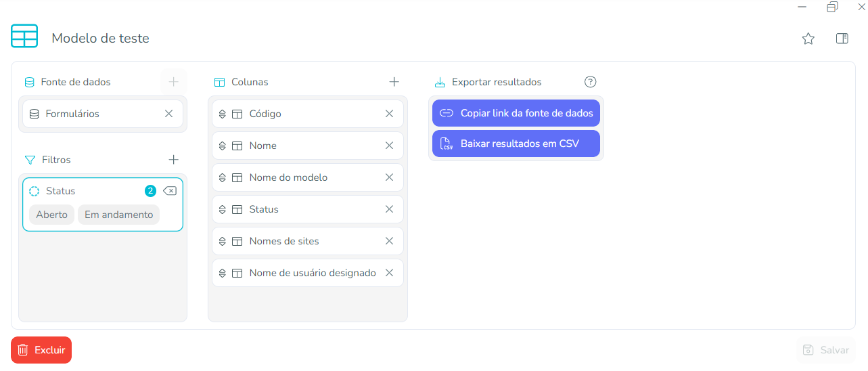Open help for Exportar resultados
The width and height of the screenshot is (868, 371).
tap(590, 82)
